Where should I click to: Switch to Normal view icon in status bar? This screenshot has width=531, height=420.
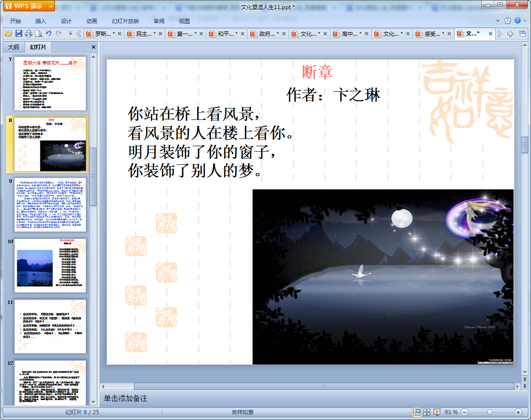417,412
